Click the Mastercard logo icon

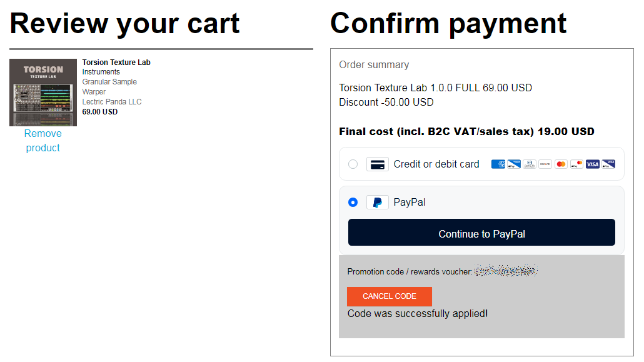[561, 164]
